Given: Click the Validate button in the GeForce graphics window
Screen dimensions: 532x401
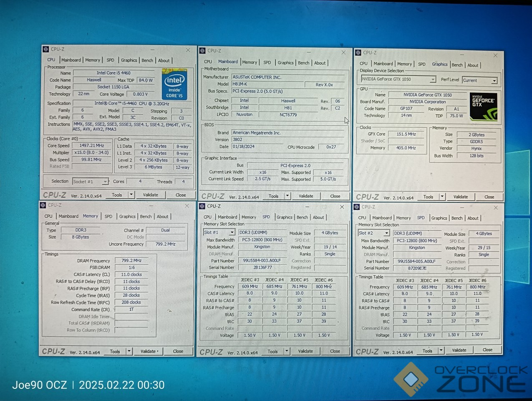Looking at the screenshot, I should (x=461, y=197).
